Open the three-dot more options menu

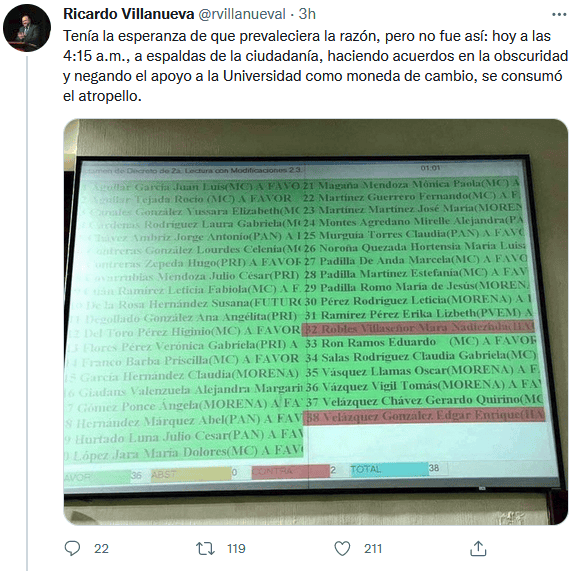[559, 14]
